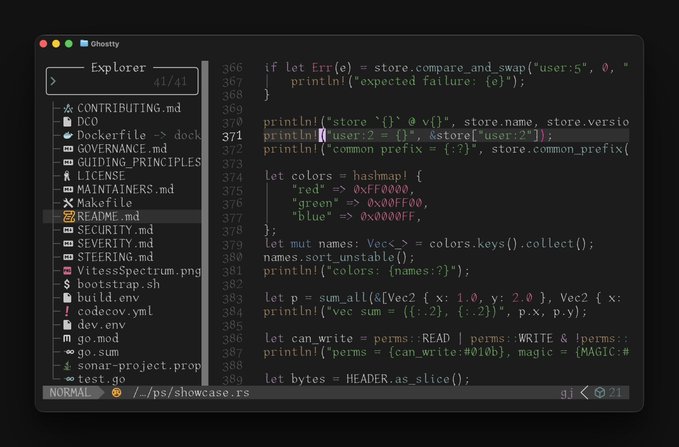
Task: Focus the Explorer search prompt field
Action: click(122, 81)
